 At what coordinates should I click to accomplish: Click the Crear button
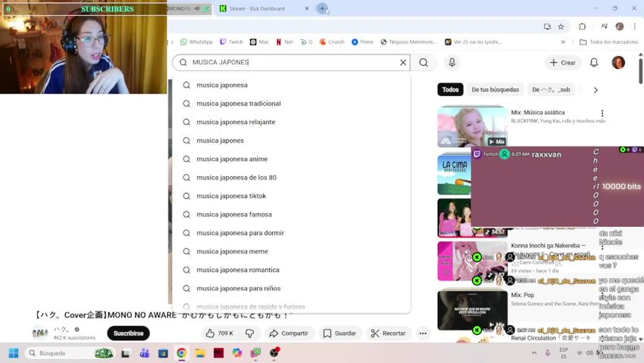(x=562, y=63)
